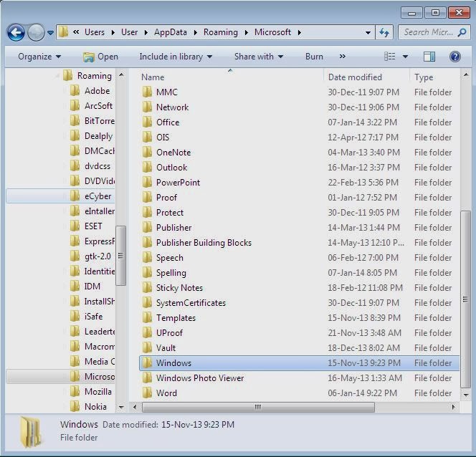Select the PowerPoint folder icon
This screenshot has width=476, height=457.
(x=147, y=182)
